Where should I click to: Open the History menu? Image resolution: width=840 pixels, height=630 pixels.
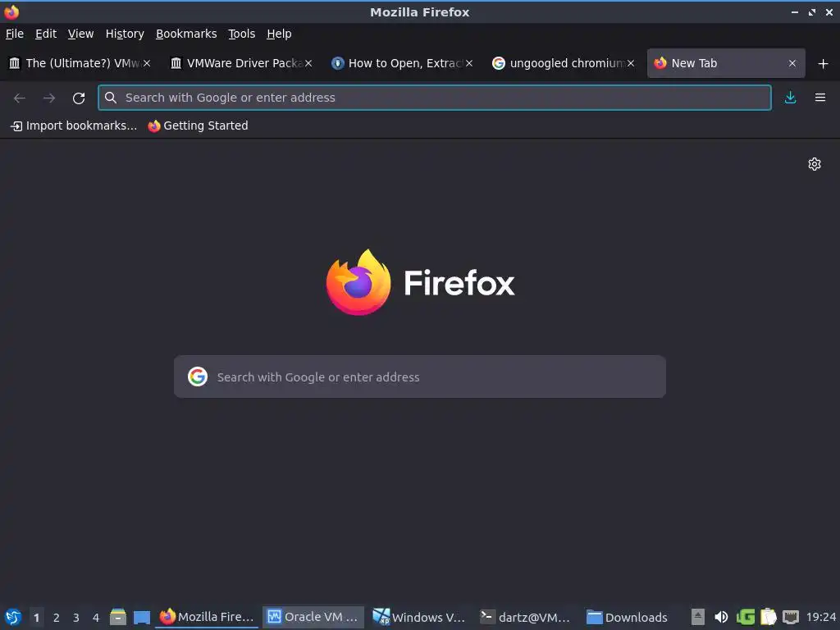pyautogui.click(x=125, y=34)
